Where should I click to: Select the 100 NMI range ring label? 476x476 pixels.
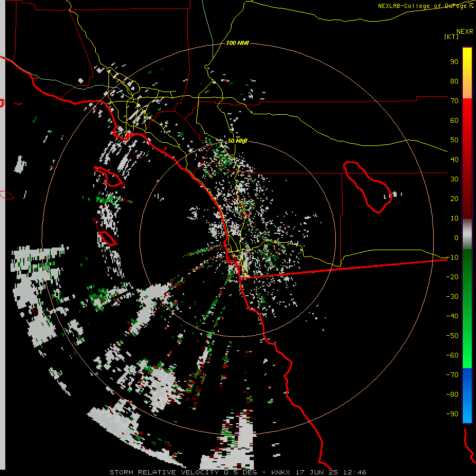pyautogui.click(x=237, y=43)
